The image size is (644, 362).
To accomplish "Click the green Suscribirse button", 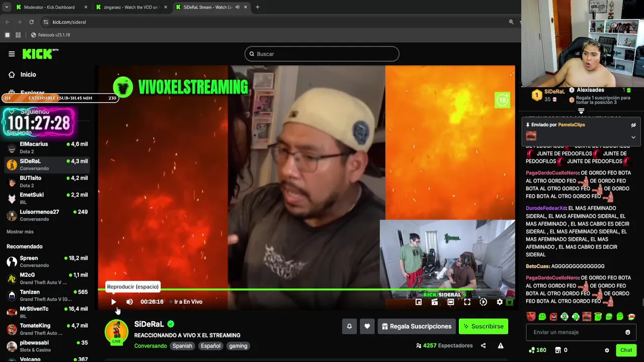I will pyautogui.click(x=484, y=326).
